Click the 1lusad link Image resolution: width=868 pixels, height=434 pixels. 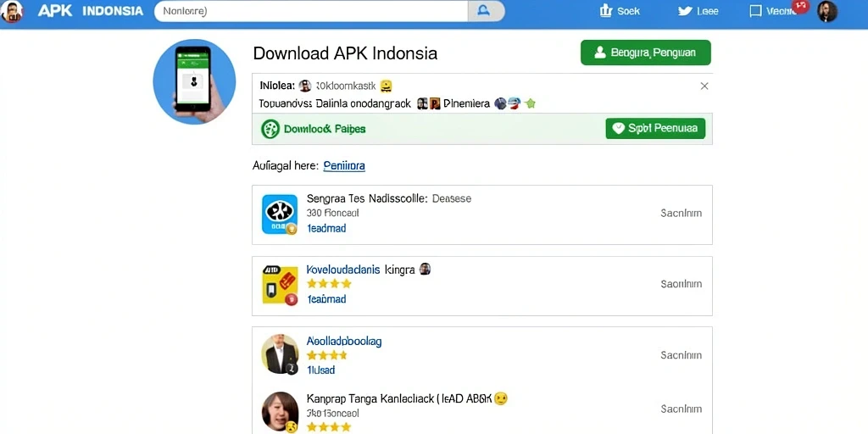click(x=320, y=370)
